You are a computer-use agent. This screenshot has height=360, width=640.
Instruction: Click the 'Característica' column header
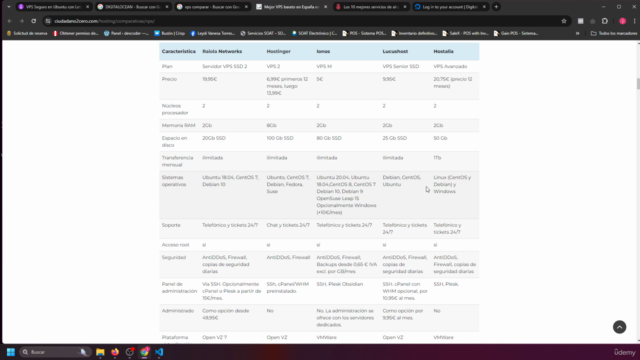(178, 51)
